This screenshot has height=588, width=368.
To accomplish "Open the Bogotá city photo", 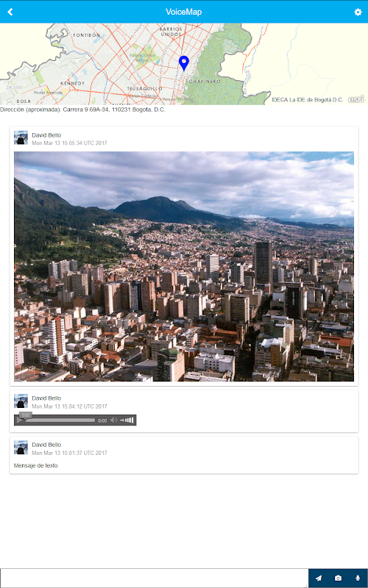I will [183, 266].
